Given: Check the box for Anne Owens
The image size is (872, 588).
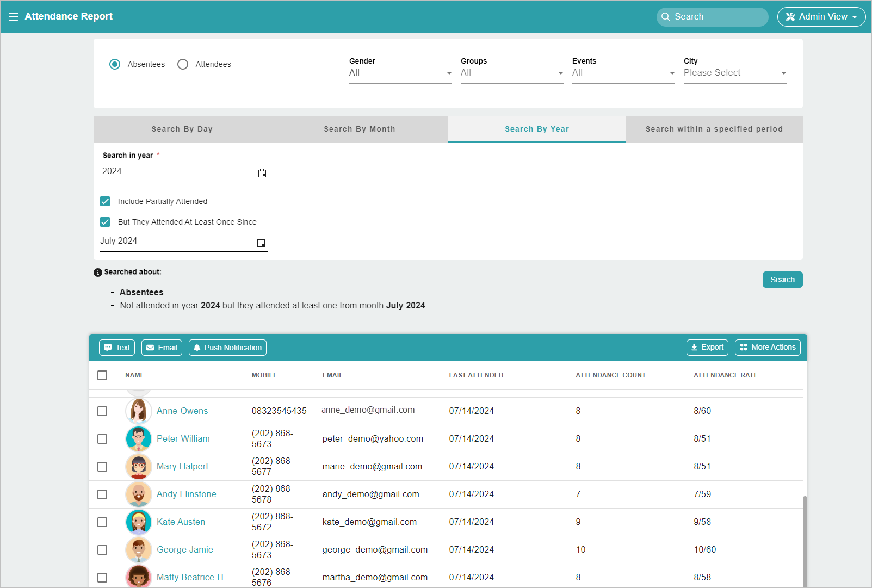Looking at the screenshot, I should (102, 411).
